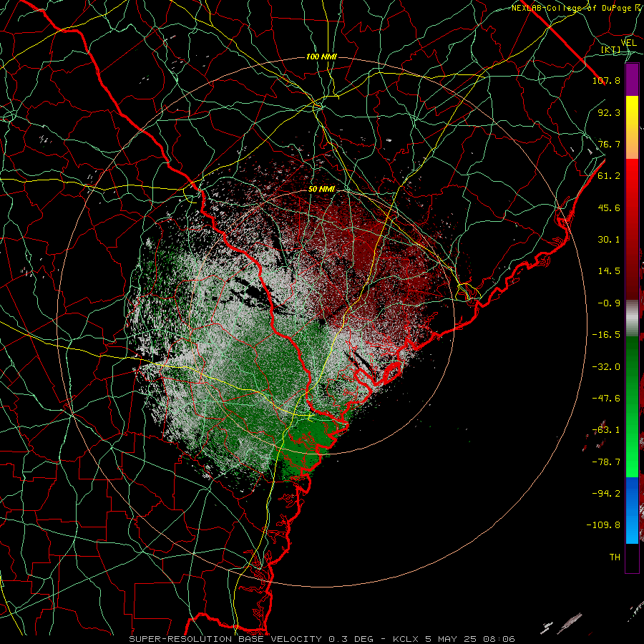The image size is (644, 644).
Task: Pick the black TH segment of color bar
Action: pos(632,558)
